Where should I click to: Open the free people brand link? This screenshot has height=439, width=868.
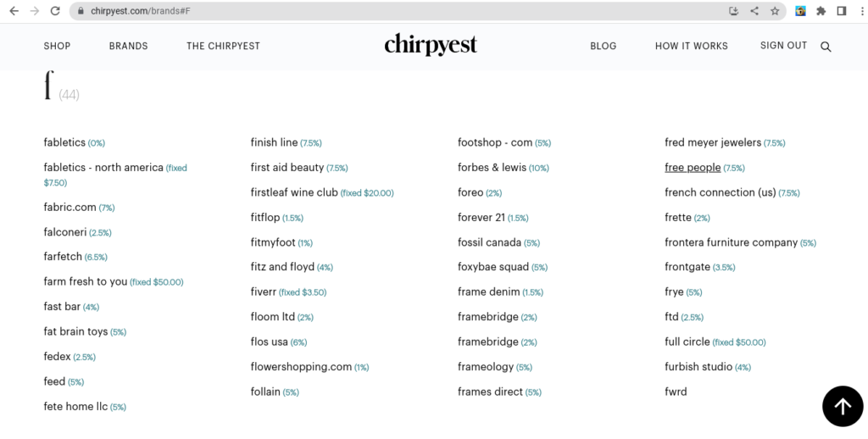coord(693,168)
